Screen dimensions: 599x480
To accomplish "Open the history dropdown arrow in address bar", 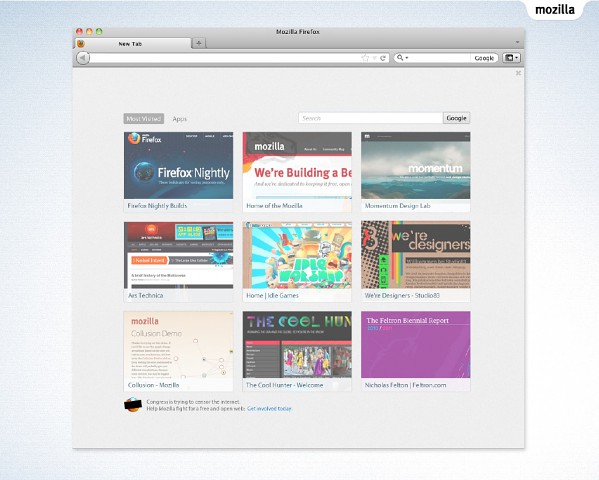I will click(x=374, y=58).
